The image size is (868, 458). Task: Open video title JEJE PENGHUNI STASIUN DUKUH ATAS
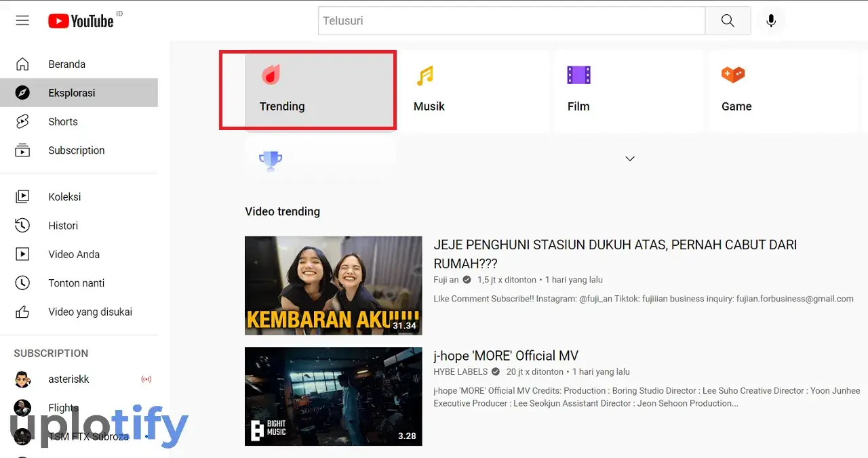(x=615, y=254)
